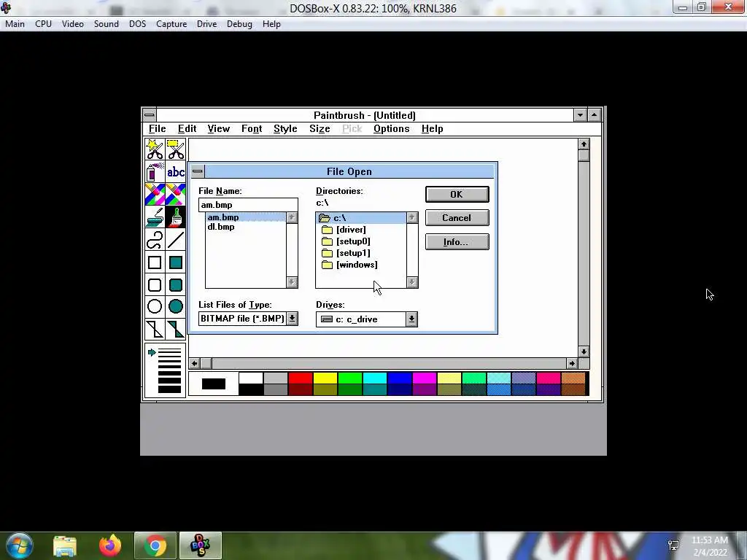Screen dimensions: 747x560
Task: Open DOSBox-X Debug menu
Action: click(x=239, y=24)
